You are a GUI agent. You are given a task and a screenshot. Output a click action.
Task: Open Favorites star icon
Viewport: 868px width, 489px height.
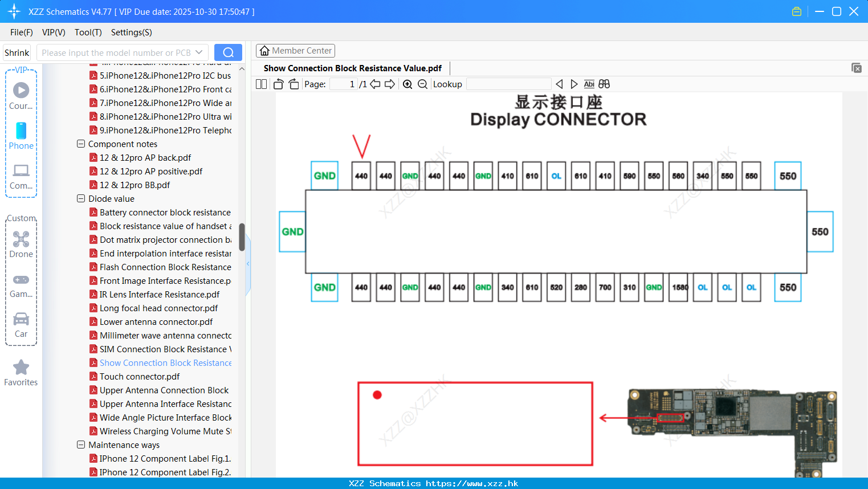coord(21,367)
